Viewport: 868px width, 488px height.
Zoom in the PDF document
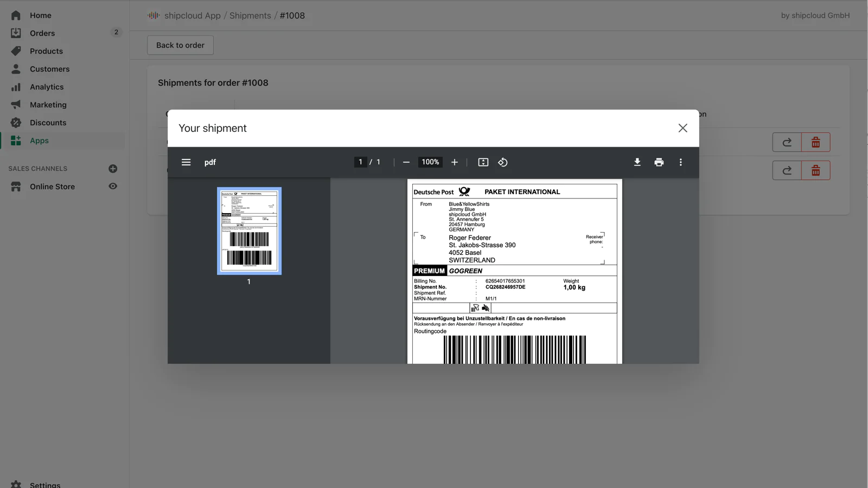(455, 162)
